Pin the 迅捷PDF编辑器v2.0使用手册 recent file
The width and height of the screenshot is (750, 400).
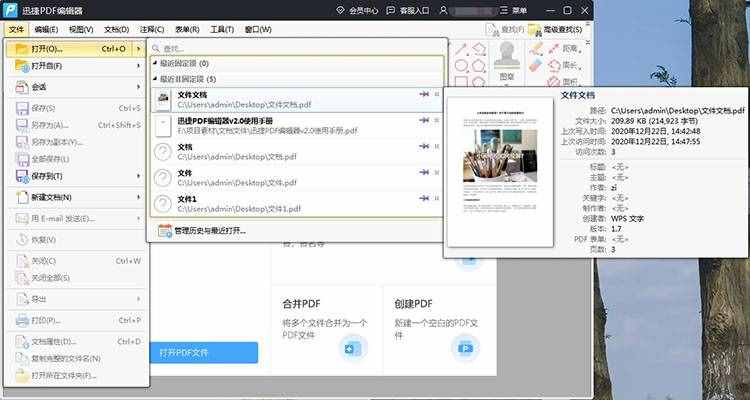coord(424,121)
